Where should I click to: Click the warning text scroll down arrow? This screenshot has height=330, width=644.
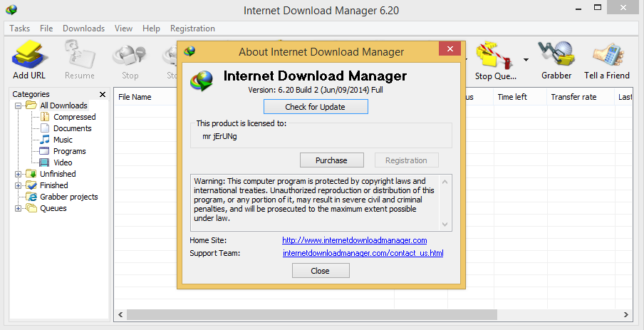point(445,225)
